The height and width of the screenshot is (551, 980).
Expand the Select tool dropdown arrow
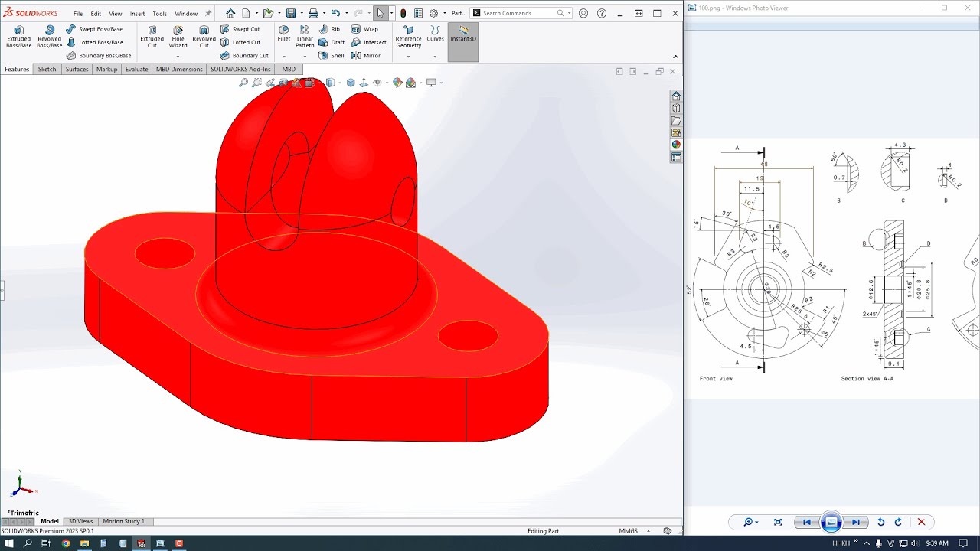pos(391,13)
